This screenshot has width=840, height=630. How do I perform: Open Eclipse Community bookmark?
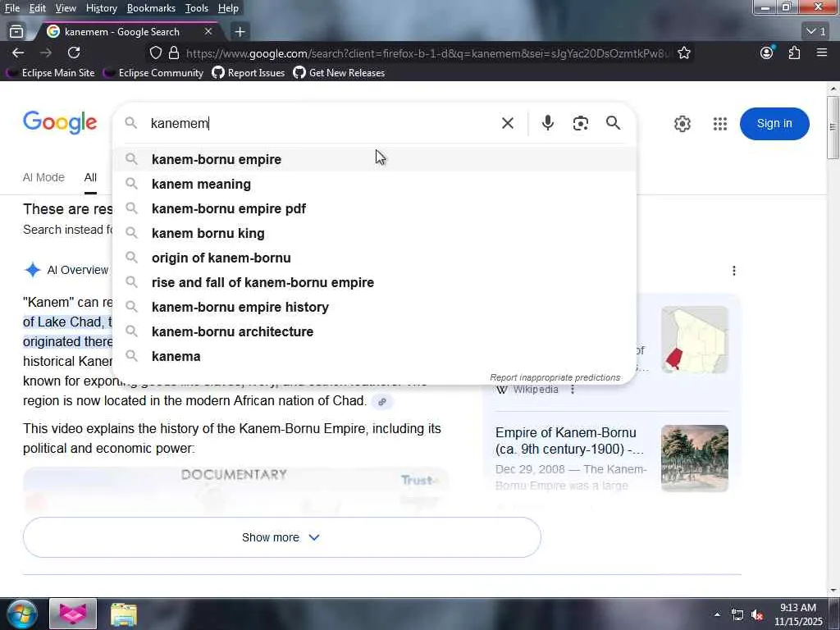pos(153,73)
